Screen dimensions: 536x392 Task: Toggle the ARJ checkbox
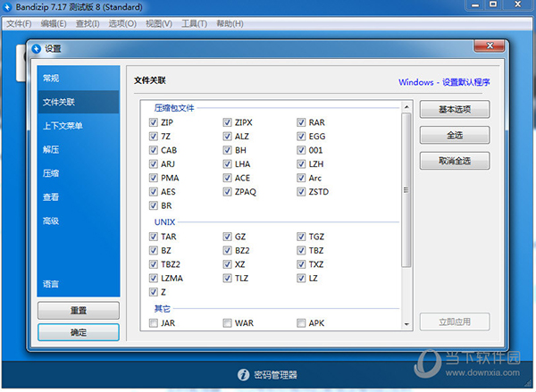154,164
